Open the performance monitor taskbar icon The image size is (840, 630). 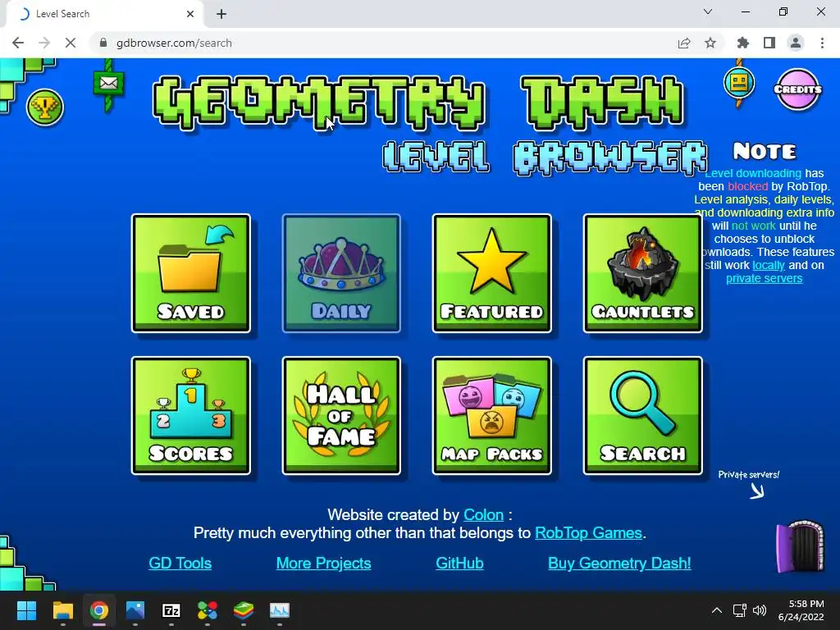click(280, 610)
